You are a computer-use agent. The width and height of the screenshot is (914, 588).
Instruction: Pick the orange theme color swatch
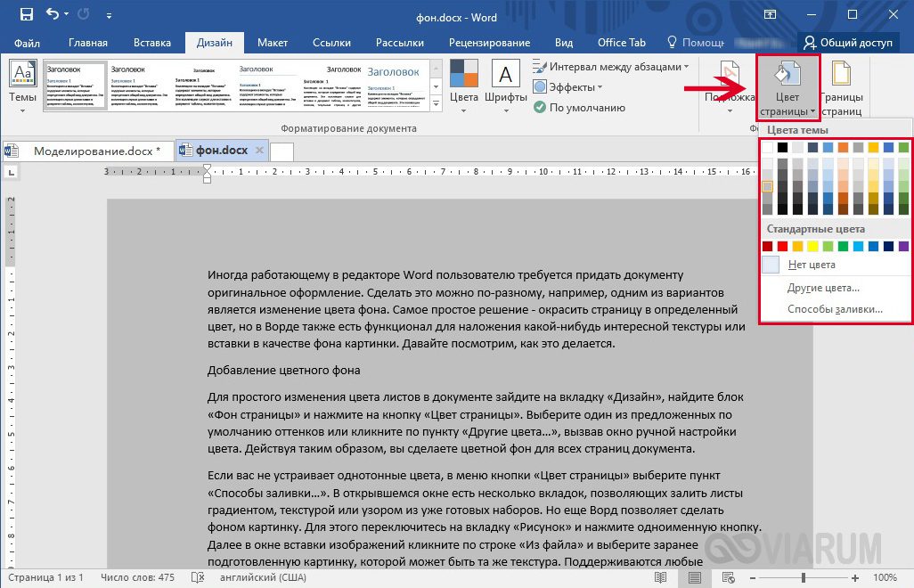click(x=843, y=147)
